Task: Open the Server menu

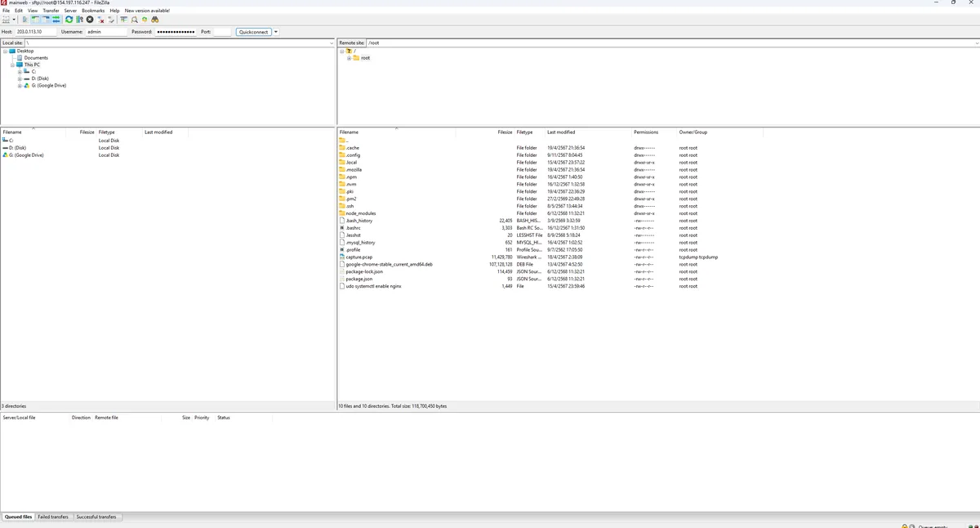Action: pyautogui.click(x=70, y=11)
